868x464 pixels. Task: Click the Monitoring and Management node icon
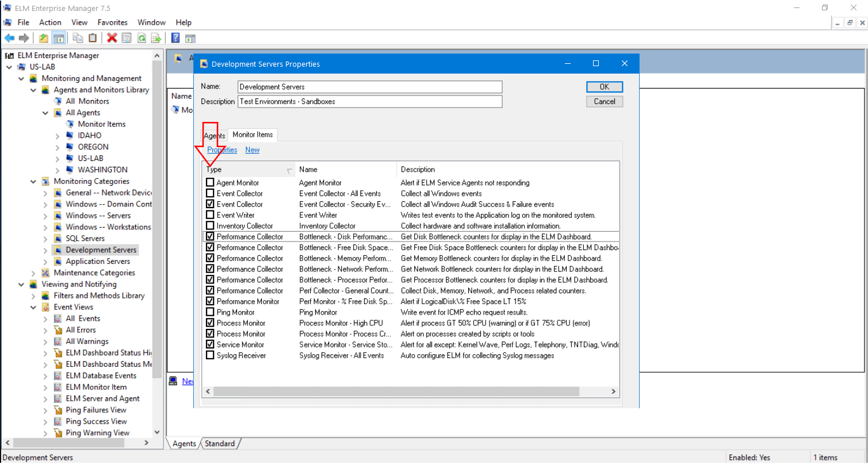[x=33, y=78]
